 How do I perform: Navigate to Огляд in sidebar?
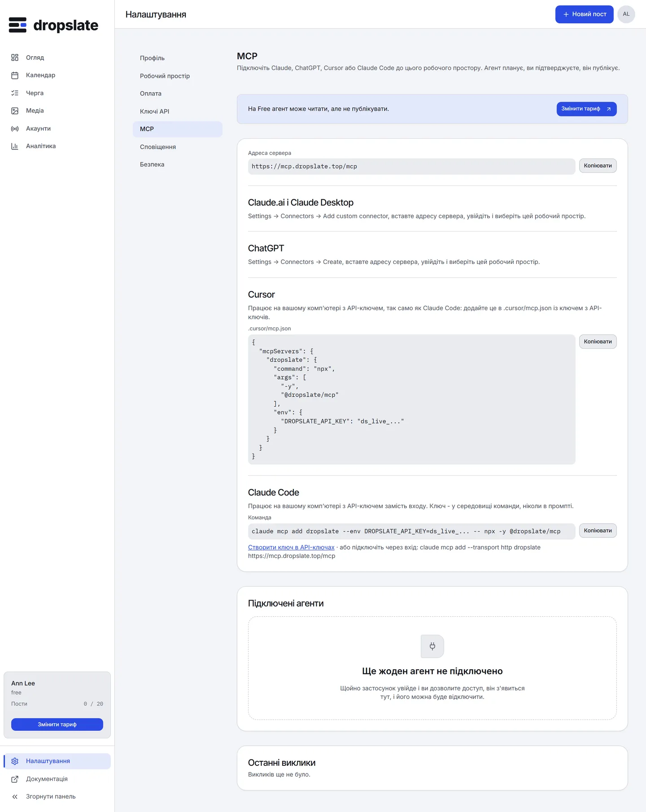click(57, 57)
